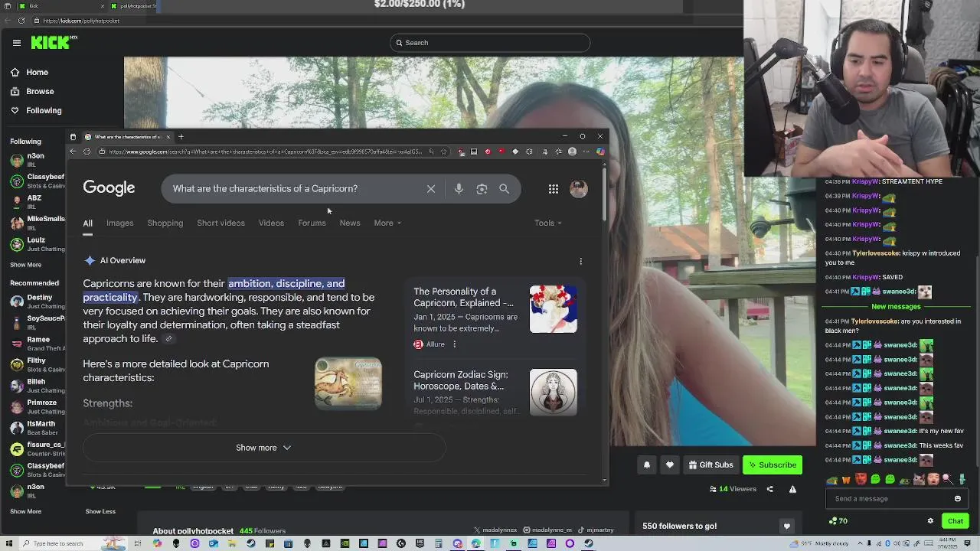Viewport: 980px width, 551px height.
Task: Open chat settings gear
Action: 930,521
